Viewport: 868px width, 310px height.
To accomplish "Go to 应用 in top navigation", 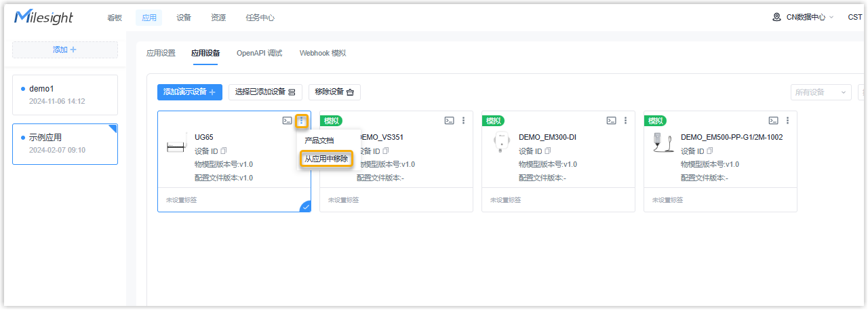I will coord(149,18).
